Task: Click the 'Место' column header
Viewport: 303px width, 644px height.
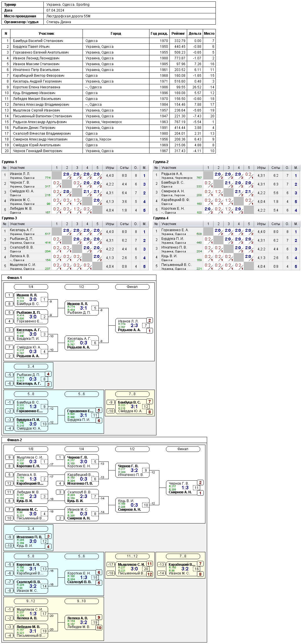Action: pyautogui.click(x=209, y=34)
